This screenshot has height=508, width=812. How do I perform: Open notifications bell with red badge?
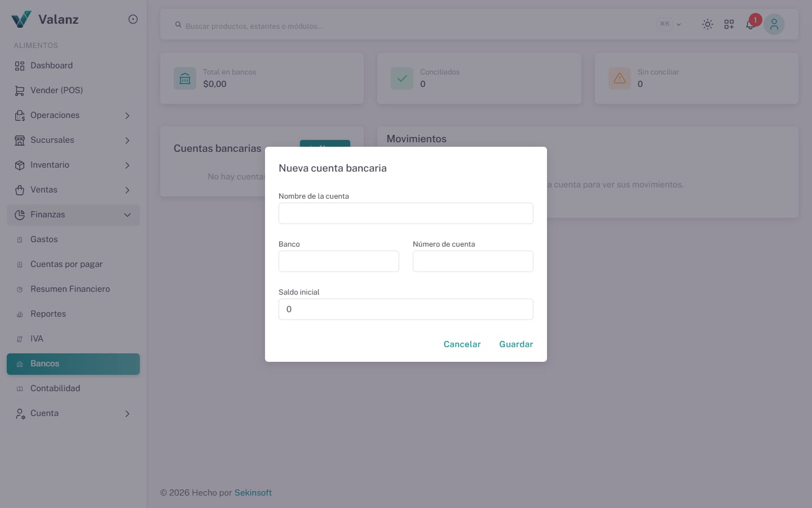coord(751,24)
